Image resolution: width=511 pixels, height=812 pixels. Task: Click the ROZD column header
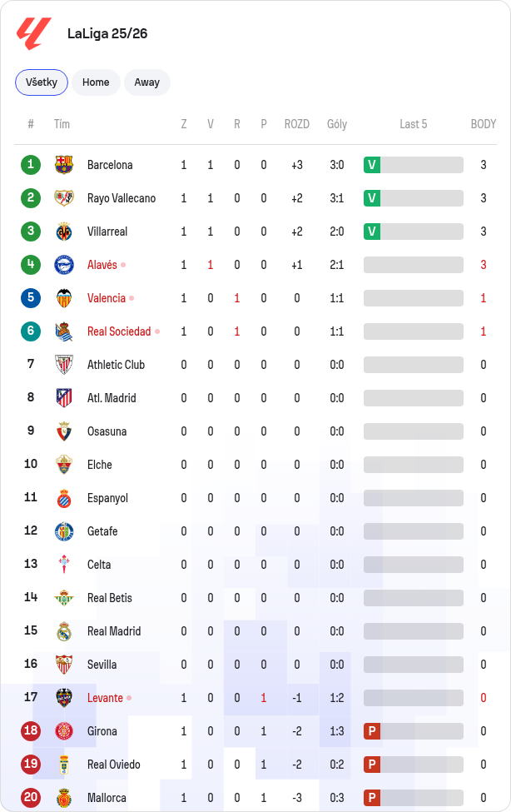[x=296, y=124]
